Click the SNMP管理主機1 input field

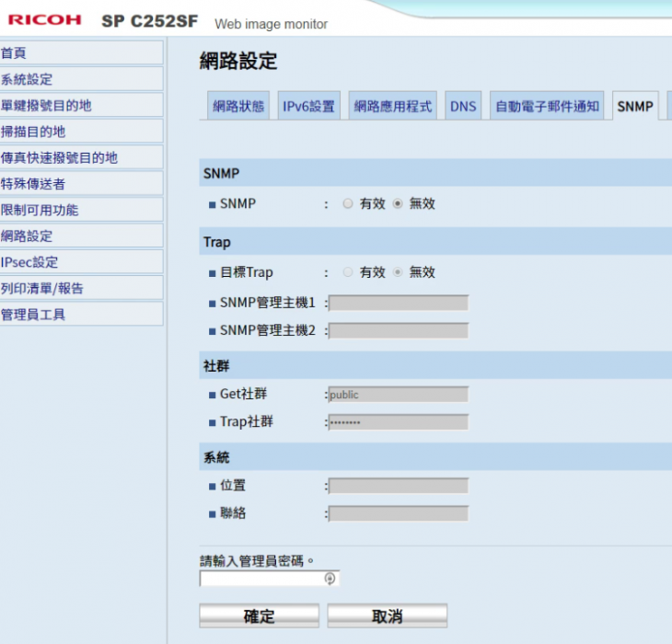(x=398, y=303)
